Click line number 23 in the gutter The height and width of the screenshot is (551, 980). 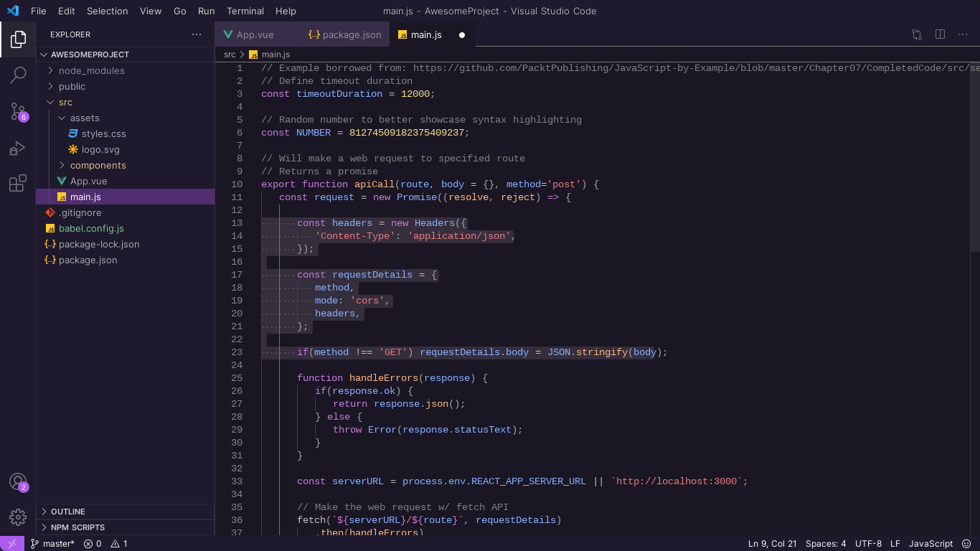(237, 352)
